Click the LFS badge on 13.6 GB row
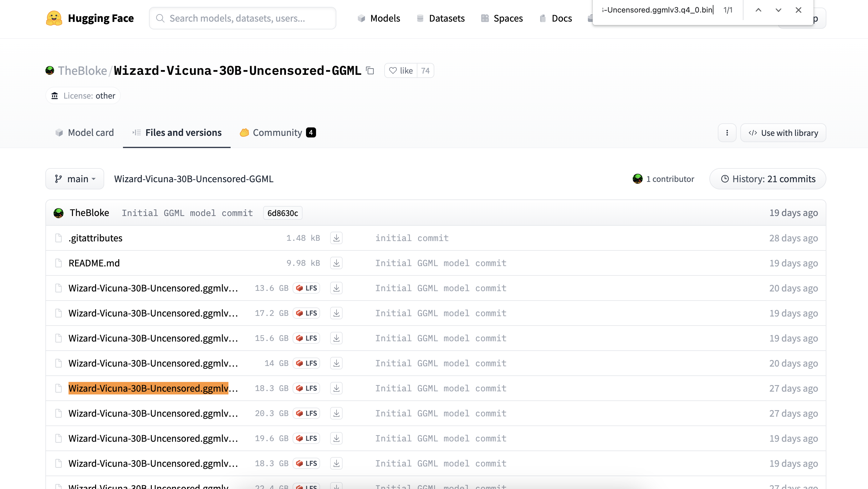 coord(306,288)
